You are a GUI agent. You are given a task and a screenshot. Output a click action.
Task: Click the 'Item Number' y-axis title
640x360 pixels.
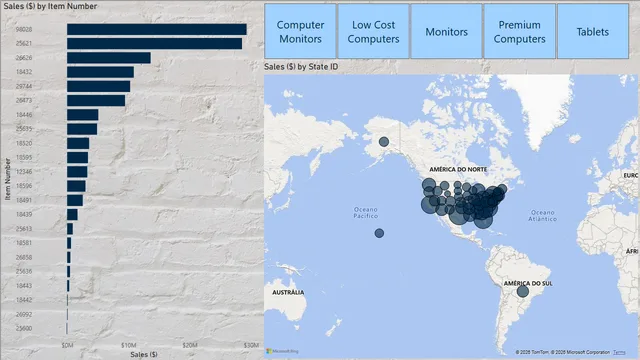pos(7,179)
